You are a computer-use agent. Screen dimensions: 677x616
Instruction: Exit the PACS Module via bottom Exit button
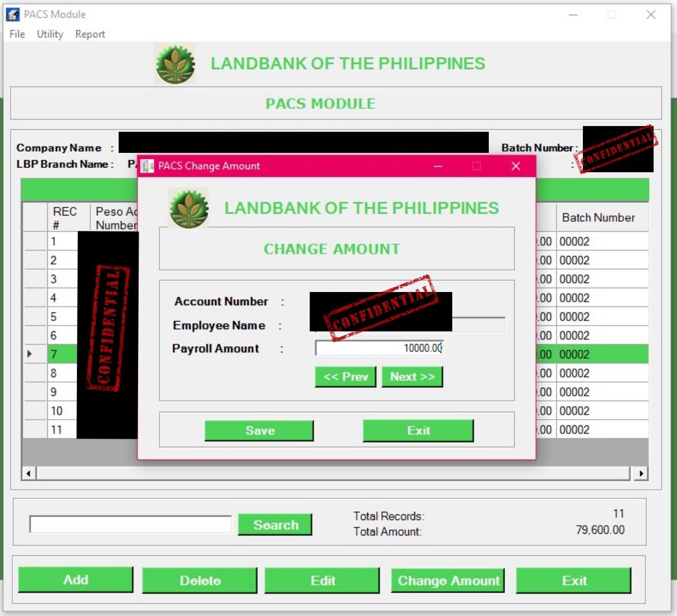(x=574, y=581)
